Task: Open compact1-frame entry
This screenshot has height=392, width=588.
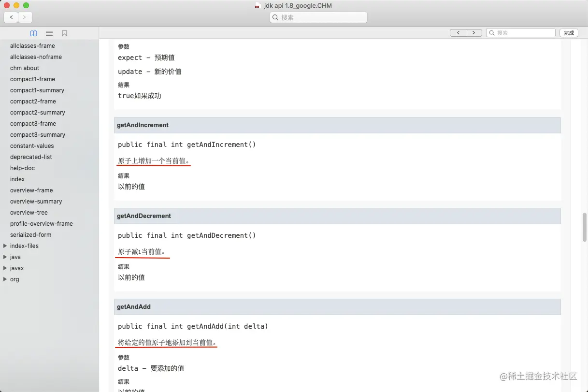Action: point(32,79)
